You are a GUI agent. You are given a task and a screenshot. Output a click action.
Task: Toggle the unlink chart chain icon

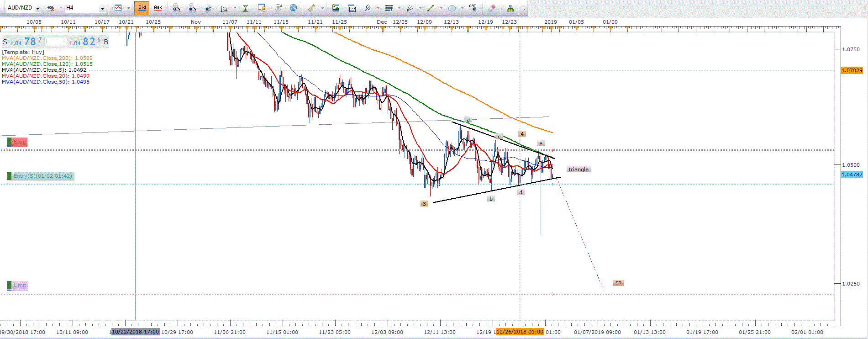coord(51,8)
